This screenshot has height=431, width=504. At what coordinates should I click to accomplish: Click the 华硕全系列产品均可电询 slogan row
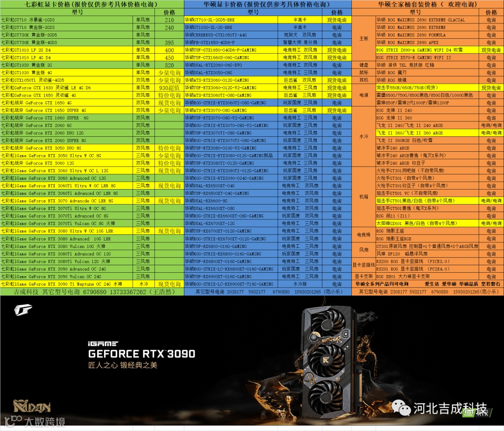click(428, 284)
